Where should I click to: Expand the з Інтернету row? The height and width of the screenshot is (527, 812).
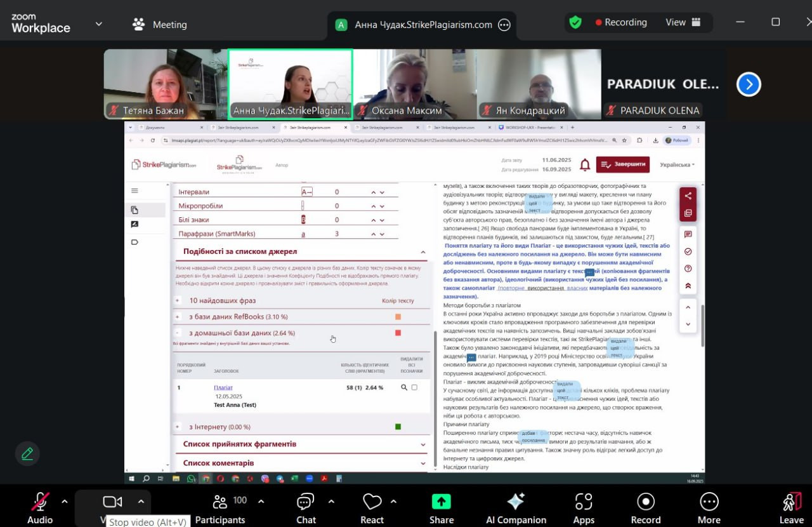[178, 427]
